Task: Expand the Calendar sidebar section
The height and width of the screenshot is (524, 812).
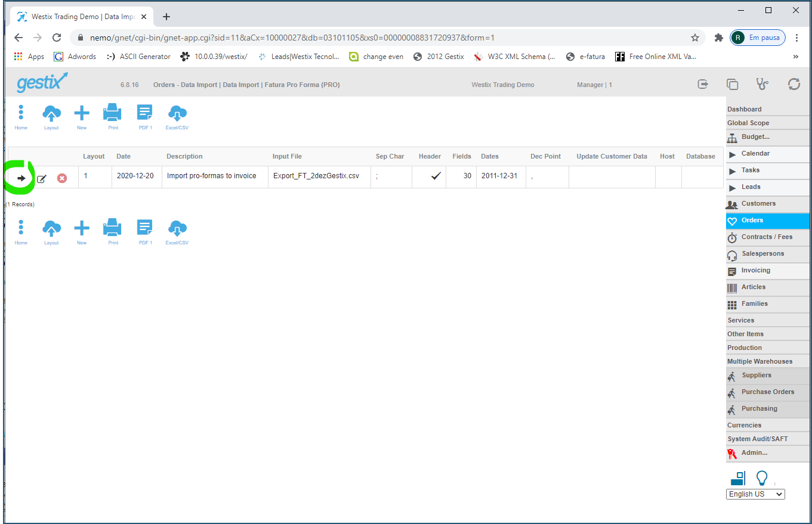Action: pos(767,154)
